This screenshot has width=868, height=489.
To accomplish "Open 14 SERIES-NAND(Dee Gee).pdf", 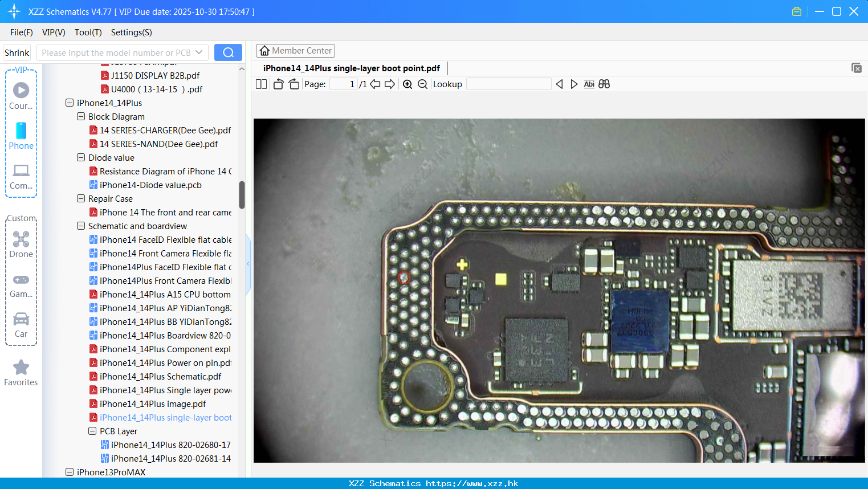I will point(153,144).
